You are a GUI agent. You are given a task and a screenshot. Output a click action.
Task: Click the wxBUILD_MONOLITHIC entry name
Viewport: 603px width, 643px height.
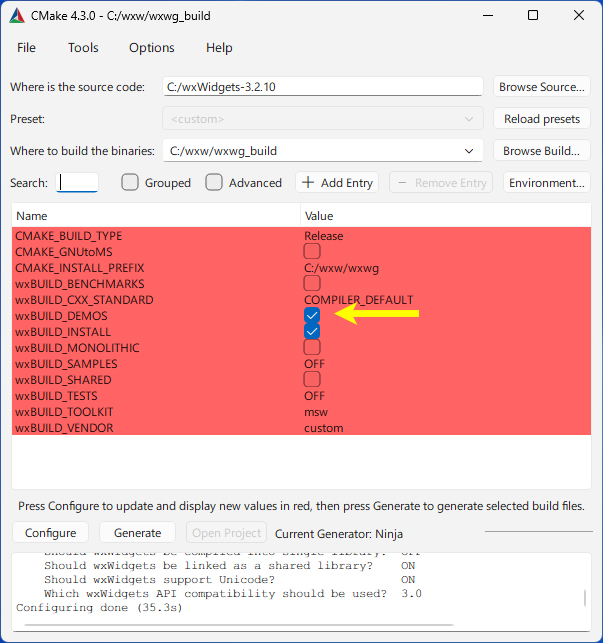pyautogui.click(x=78, y=348)
